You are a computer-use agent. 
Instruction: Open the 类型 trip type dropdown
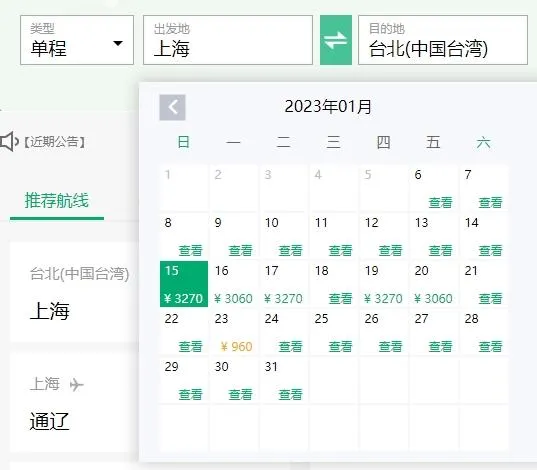pos(77,40)
